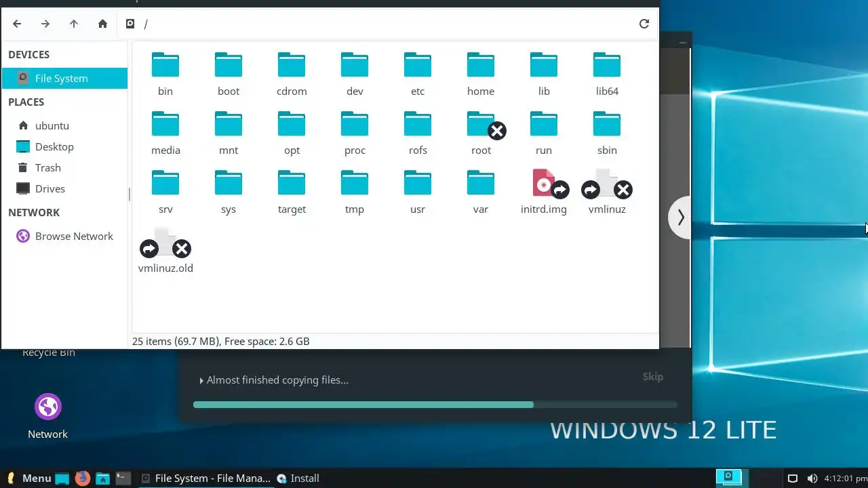Open Browse Network in sidebar
Screen dimensions: 868x488
tap(64, 236)
